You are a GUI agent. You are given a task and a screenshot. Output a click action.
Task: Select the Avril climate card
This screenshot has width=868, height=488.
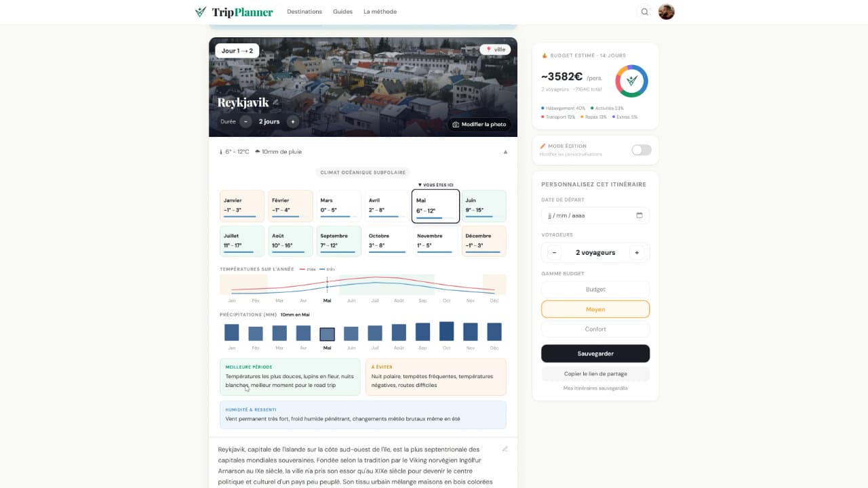pyautogui.click(x=387, y=207)
